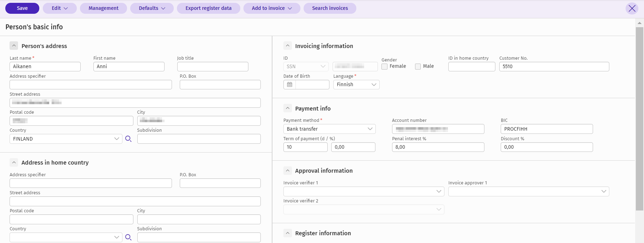Open the Invoice verifier 1 dropdown
The image size is (644, 243).
363,191
